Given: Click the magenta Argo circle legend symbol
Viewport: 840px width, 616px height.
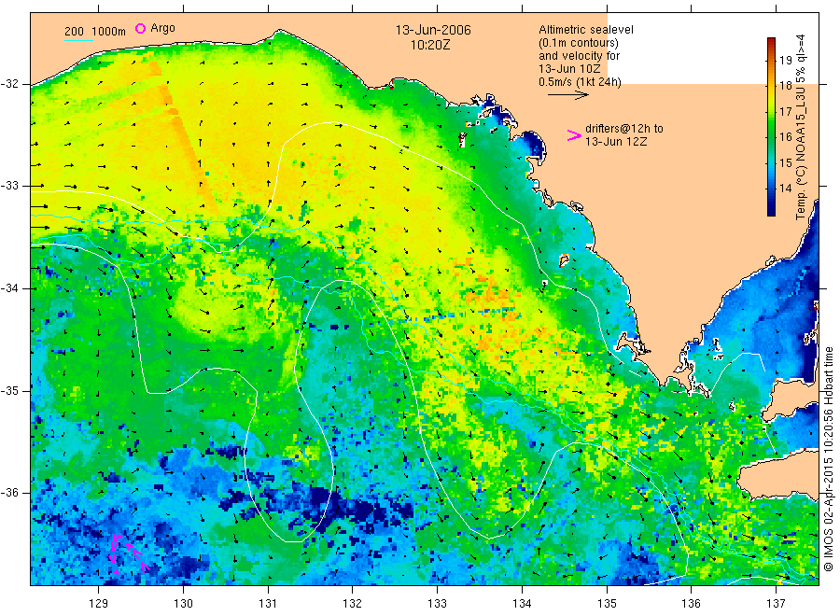Looking at the screenshot, I should click(140, 28).
